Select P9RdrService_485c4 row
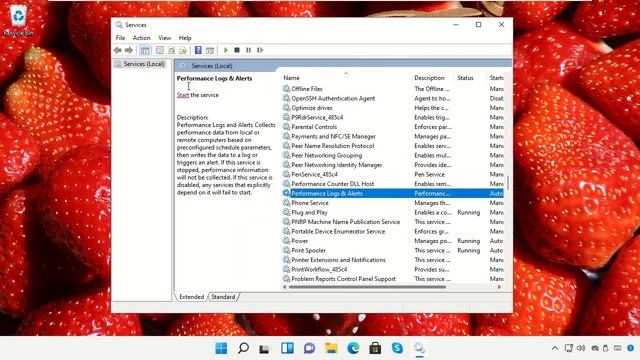 [x=393, y=117]
